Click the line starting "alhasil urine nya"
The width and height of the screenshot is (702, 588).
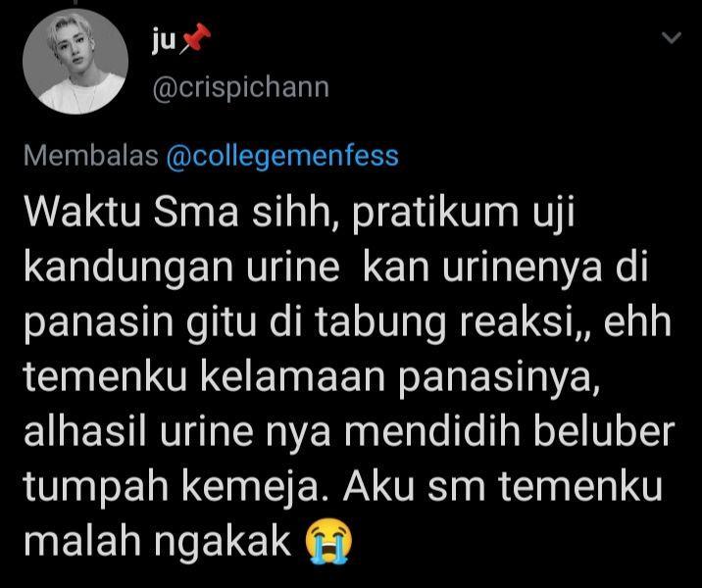coord(349,432)
